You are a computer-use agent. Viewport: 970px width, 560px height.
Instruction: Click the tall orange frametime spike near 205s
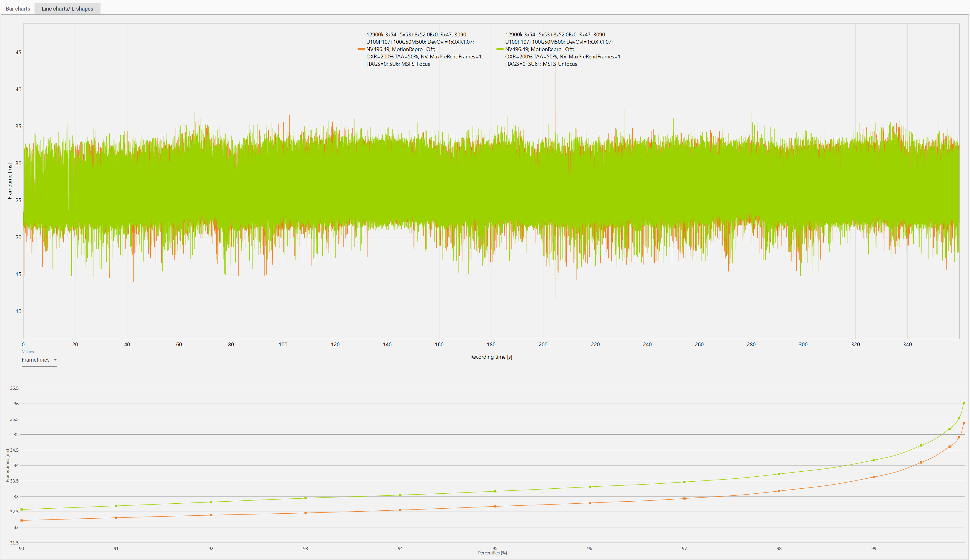[555, 96]
